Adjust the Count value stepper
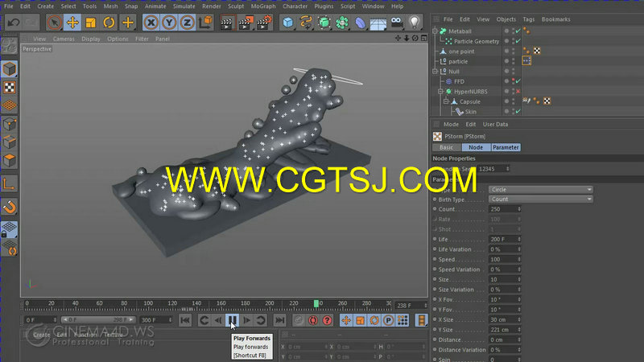Image resolution: width=644 pixels, height=362 pixels. point(519,209)
